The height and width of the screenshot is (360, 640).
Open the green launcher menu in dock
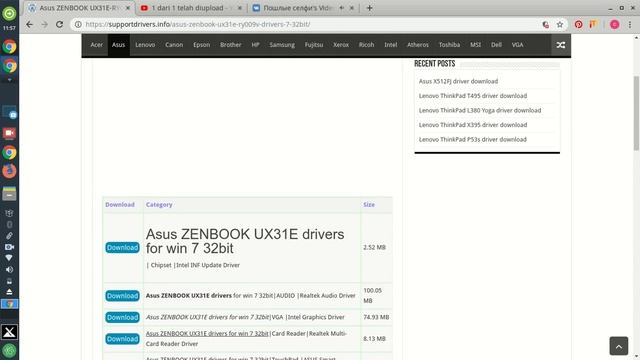9,13
